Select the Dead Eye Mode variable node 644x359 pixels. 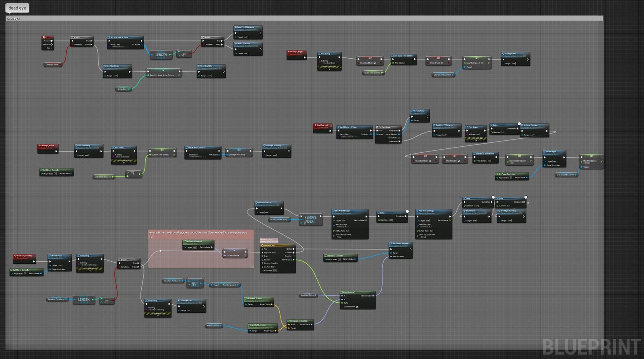pos(52,64)
